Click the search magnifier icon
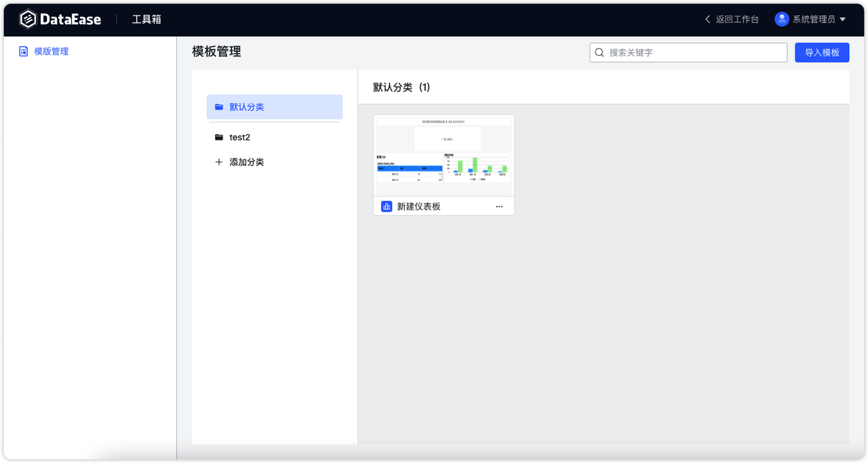The image size is (868, 463). pyautogui.click(x=599, y=52)
